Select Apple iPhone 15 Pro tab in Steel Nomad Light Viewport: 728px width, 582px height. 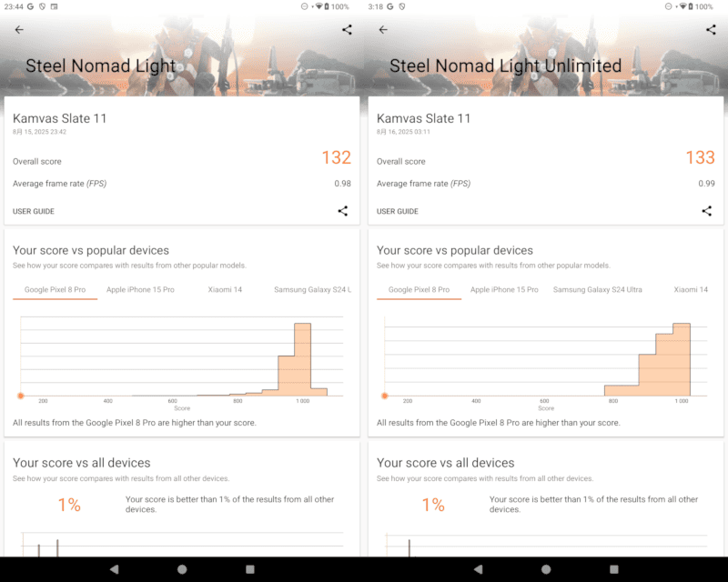coord(140,289)
